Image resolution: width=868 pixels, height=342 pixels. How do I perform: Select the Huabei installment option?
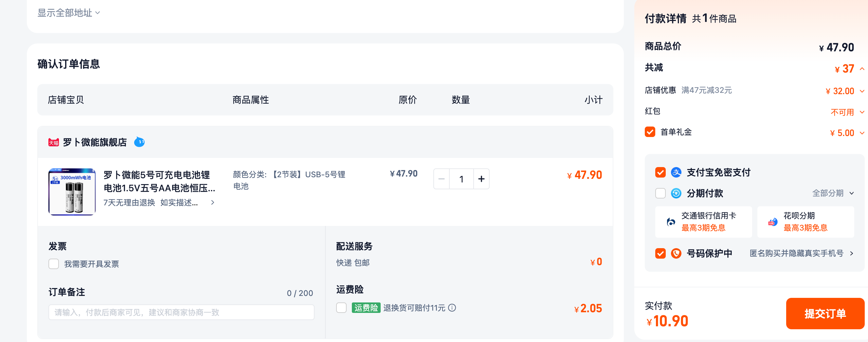tap(805, 221)
